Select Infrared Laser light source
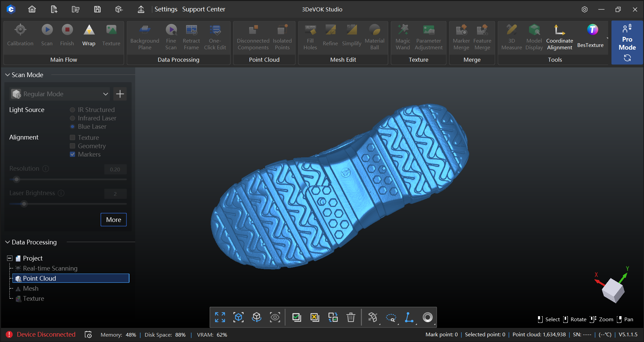Image resolution: width=644 pixels, height=342 pixels. 72,118
